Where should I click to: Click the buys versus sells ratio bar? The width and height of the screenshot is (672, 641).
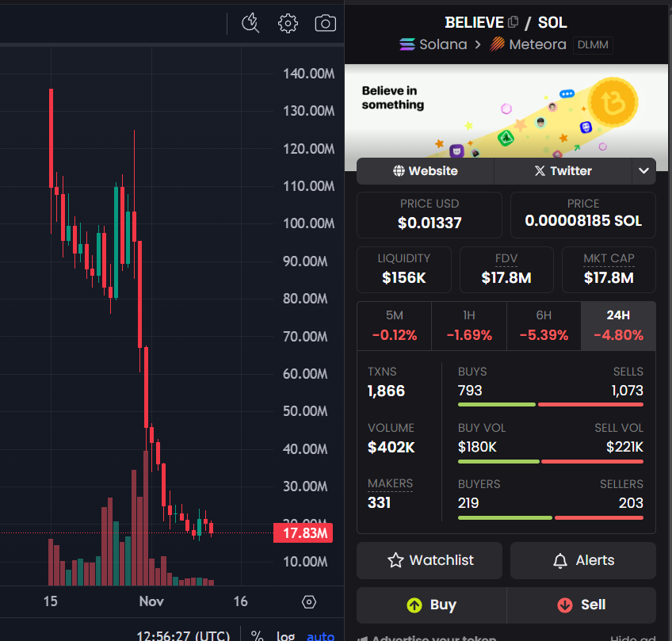click(550, 404)
